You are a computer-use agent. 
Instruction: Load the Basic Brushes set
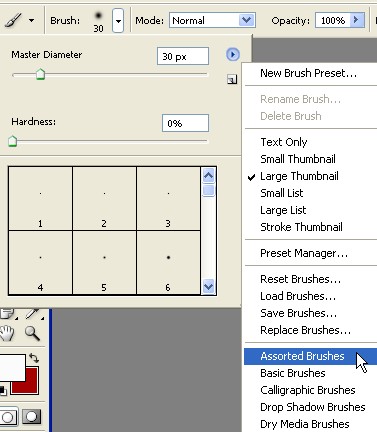[293, 373]
